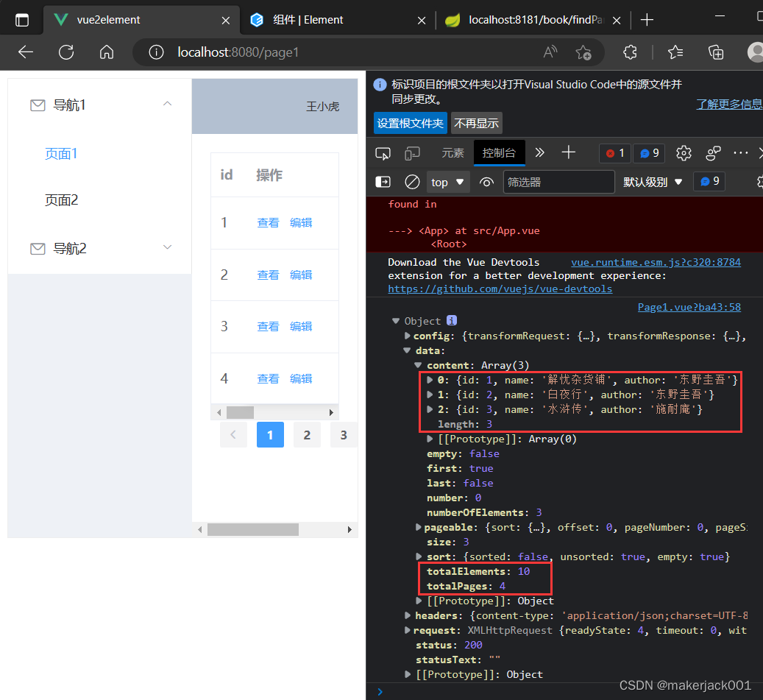
Task: Toggle device emulation icon in DevTools
Action: coord(412,153)
